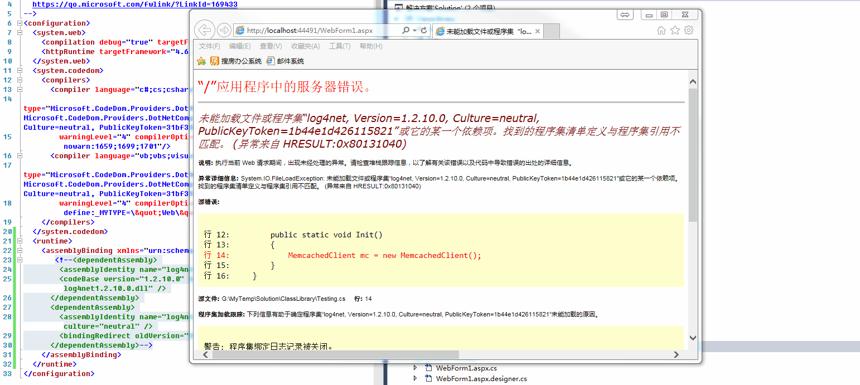
Task: Expand the WebForm1.aspx.designer.cs tree node
Action: coord(415,378)
